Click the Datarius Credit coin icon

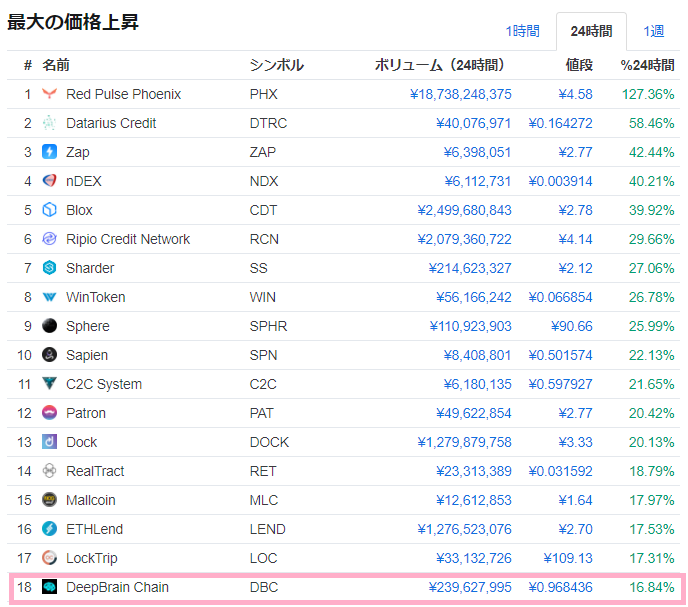(x=50, y=123)
